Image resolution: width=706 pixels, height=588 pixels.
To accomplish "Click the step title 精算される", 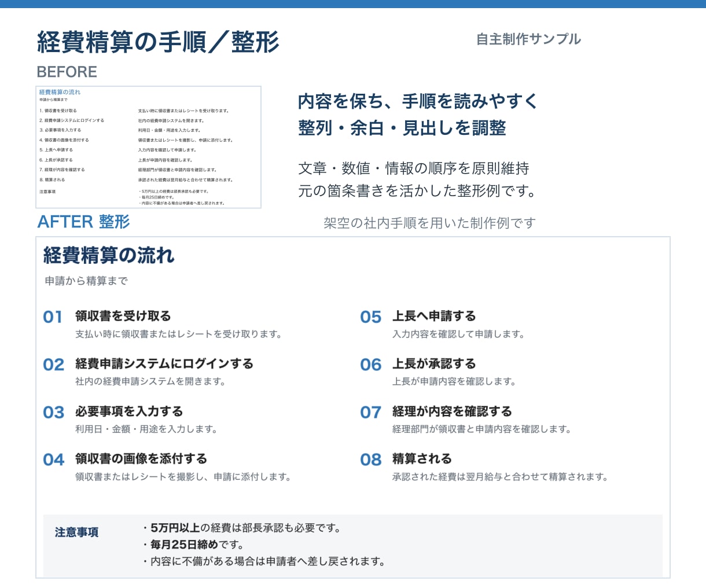I will (x=422, y=459).
